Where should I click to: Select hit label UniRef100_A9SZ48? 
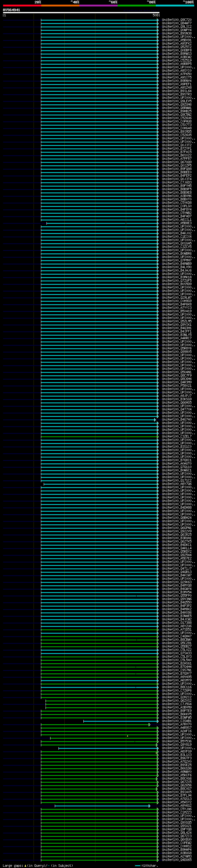coord(176,88)
